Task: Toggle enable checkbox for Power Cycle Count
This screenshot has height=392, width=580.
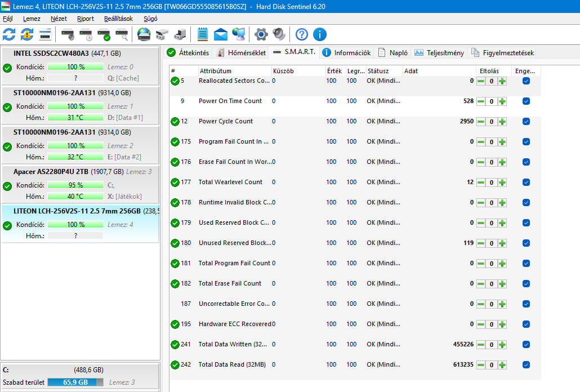Action: tap(526, 122)
